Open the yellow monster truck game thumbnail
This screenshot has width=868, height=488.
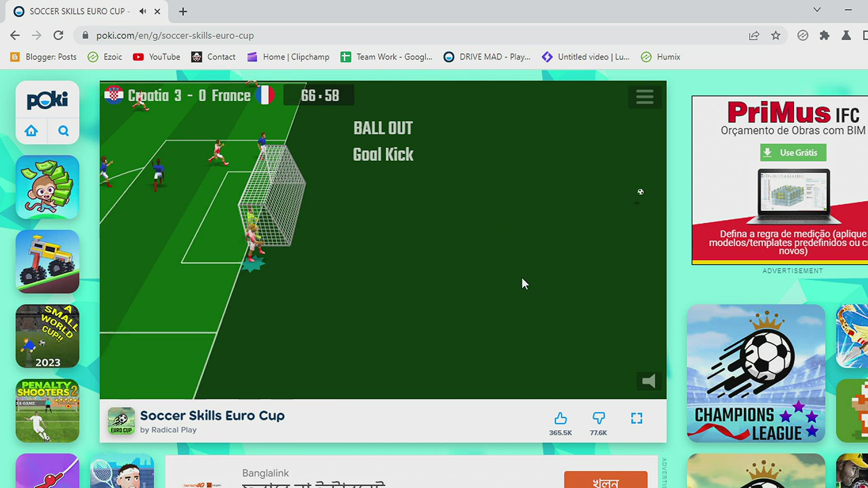tap(47, 262)
